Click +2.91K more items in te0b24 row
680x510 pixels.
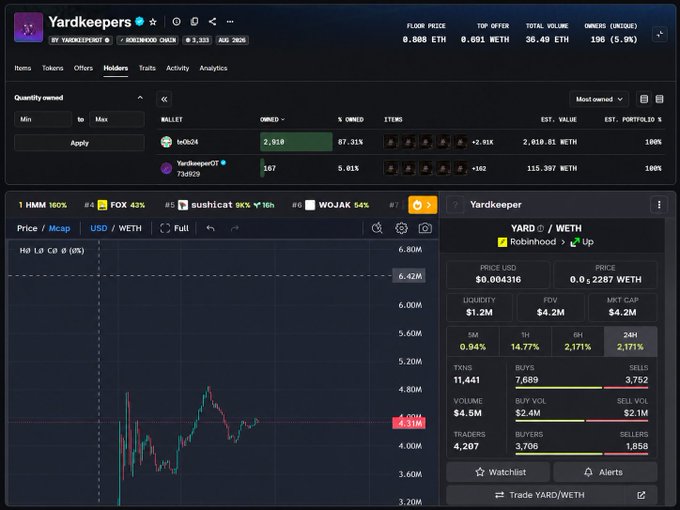pos(482,142)
